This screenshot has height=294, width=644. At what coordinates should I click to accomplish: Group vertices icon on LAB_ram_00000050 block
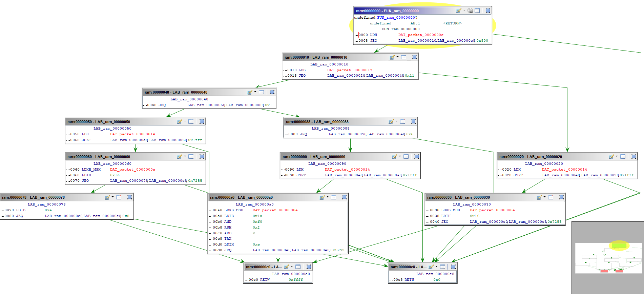pyautogui.click(x=202, y=121)
